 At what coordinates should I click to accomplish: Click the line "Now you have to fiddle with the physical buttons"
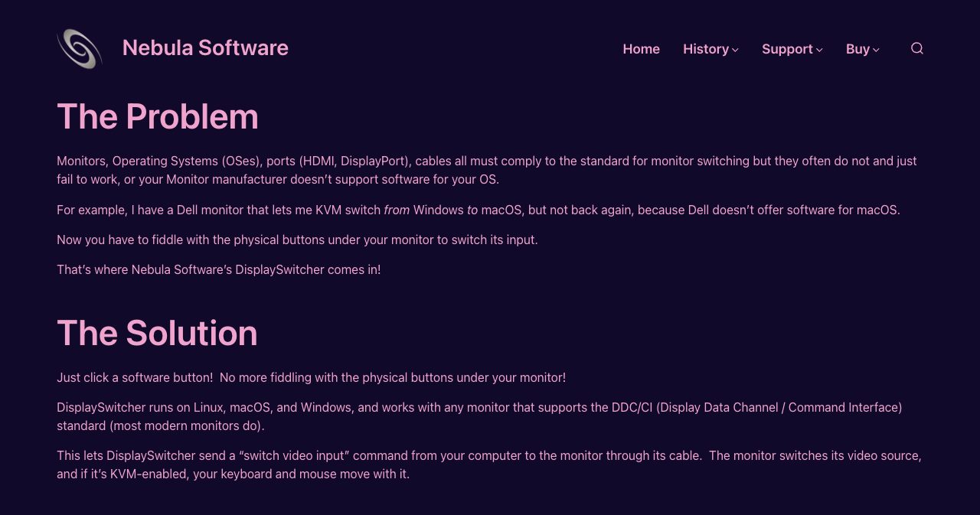coord(297,240)
